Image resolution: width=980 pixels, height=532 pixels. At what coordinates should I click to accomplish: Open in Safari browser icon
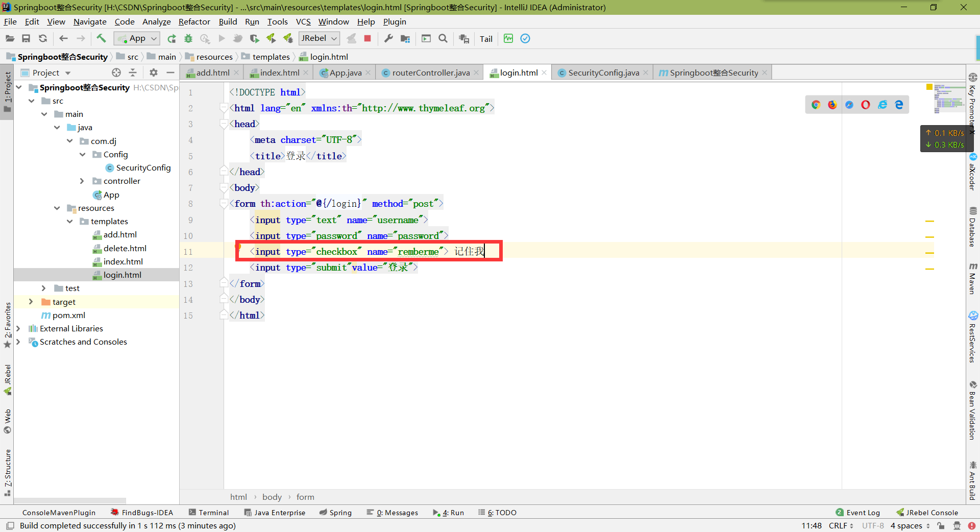tap(849, 105)
